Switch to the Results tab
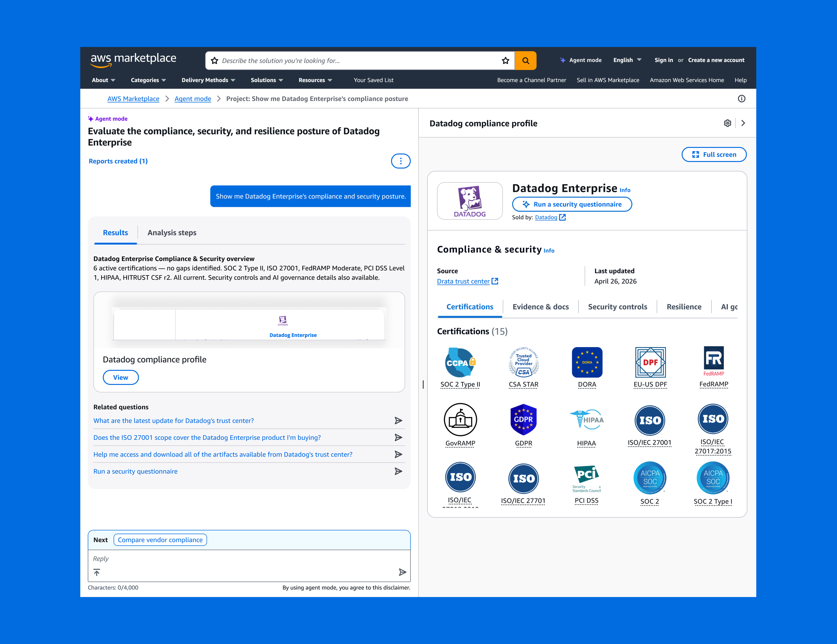This screenshot has height=644, width=837. 116,233
